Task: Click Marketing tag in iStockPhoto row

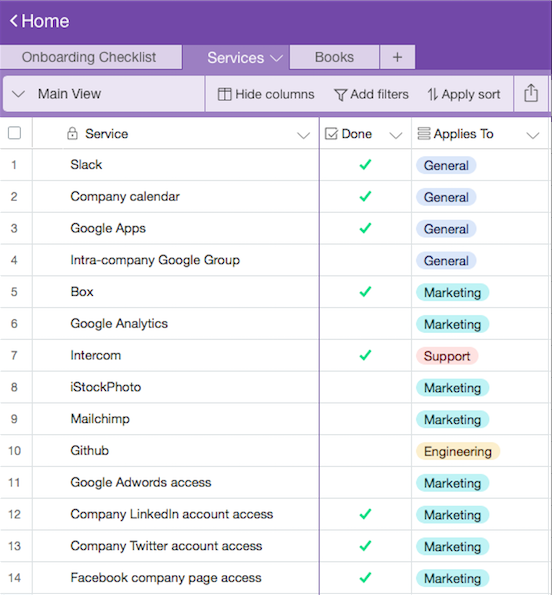Action: click(453, 388)
